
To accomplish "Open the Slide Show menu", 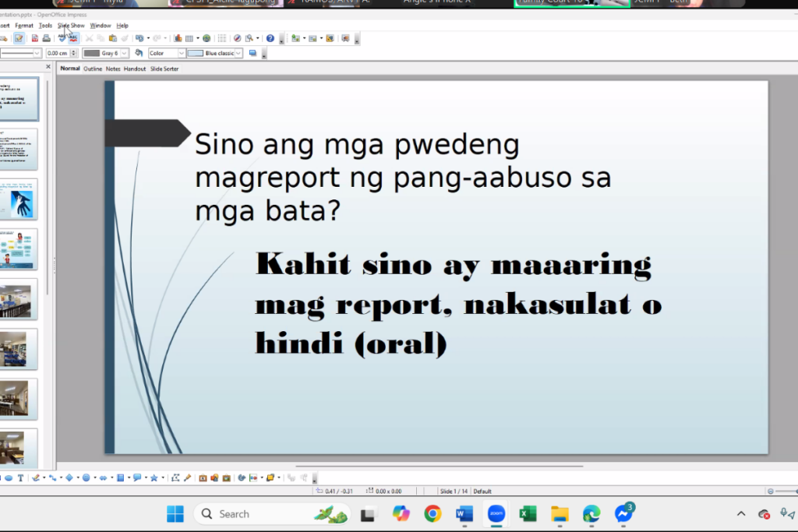I will [x=71, y=26].
